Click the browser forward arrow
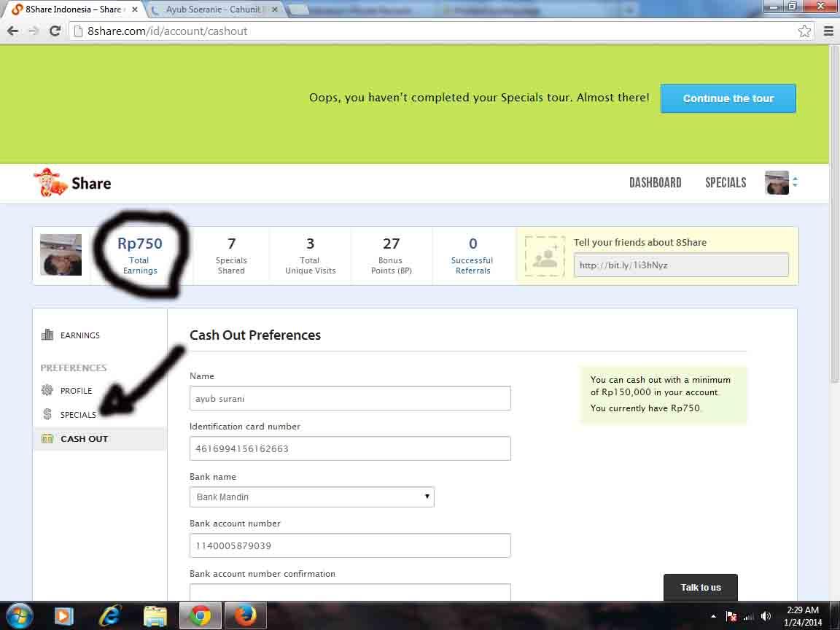The image size is (840, 630). coord(34,31)
